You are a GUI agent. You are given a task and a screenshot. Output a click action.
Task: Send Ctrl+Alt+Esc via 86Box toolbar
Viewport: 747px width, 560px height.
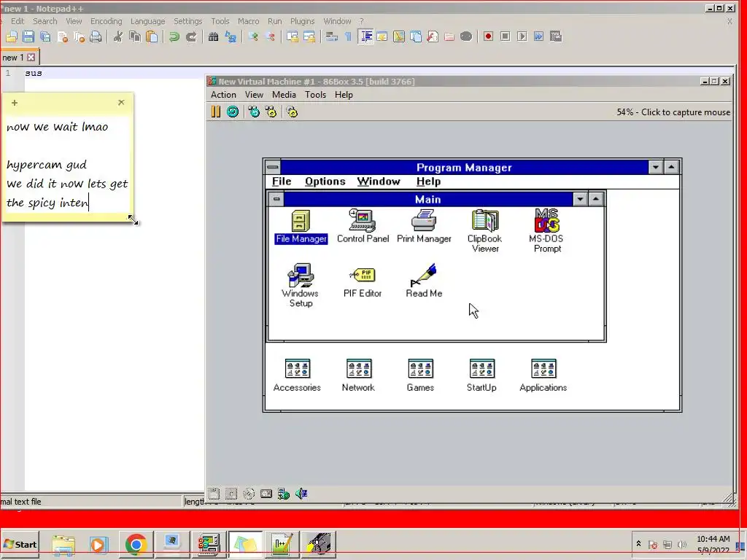pos(271,112)
